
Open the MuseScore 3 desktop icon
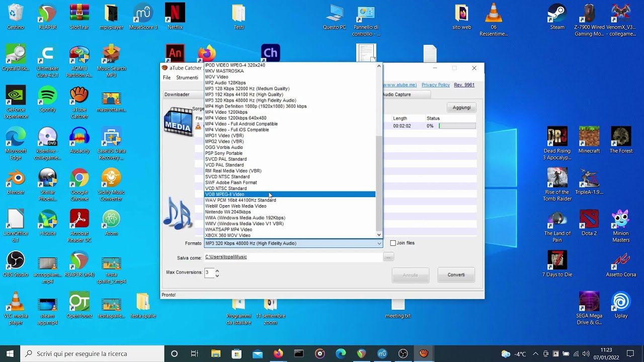pyautogui.click(x=143, y=17)
